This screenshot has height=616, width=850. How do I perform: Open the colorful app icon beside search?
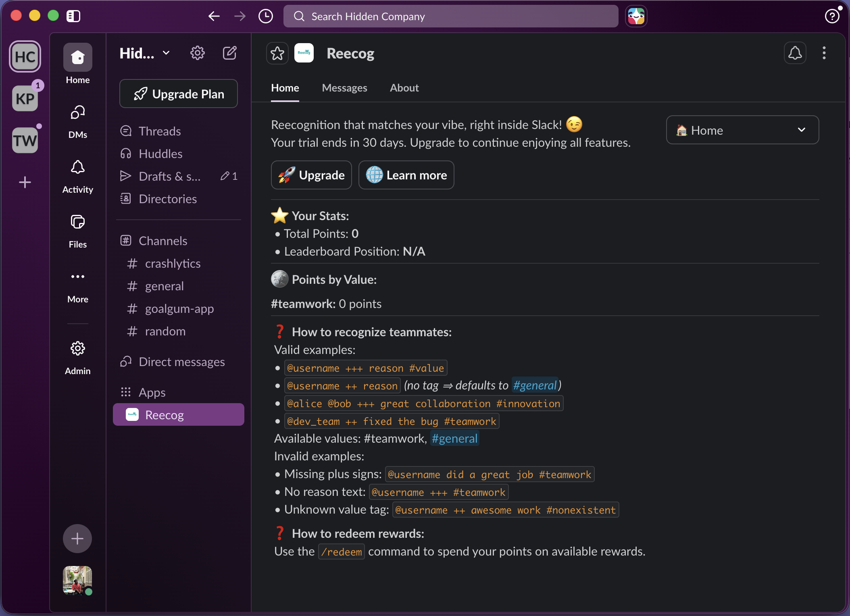tap(636, 16)
